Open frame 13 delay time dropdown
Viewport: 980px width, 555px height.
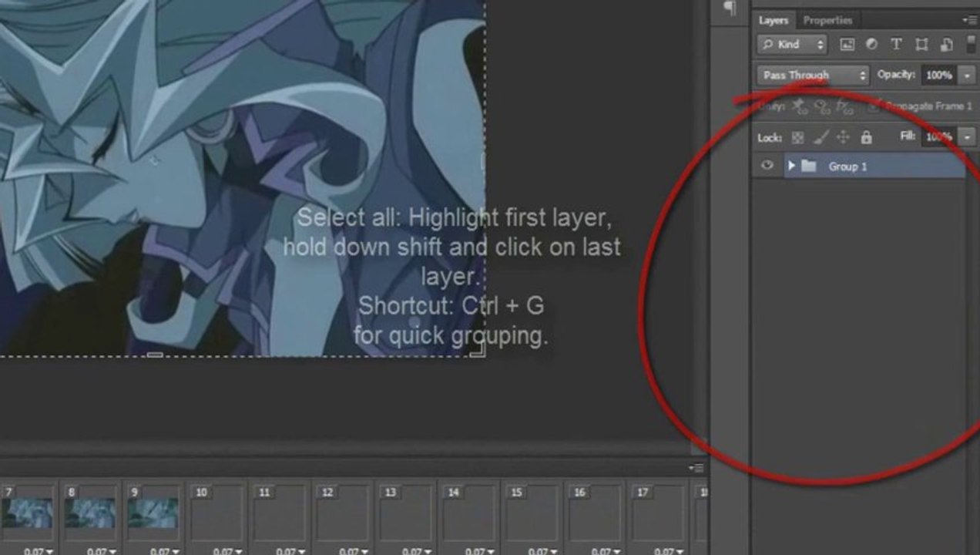point(418,550)
